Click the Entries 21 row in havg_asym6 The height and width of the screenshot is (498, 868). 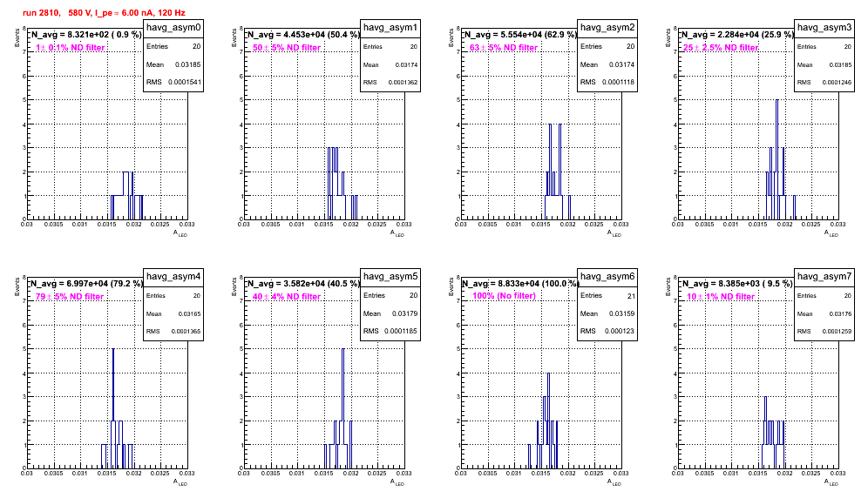pyautogui.click(x=607, y=296)
